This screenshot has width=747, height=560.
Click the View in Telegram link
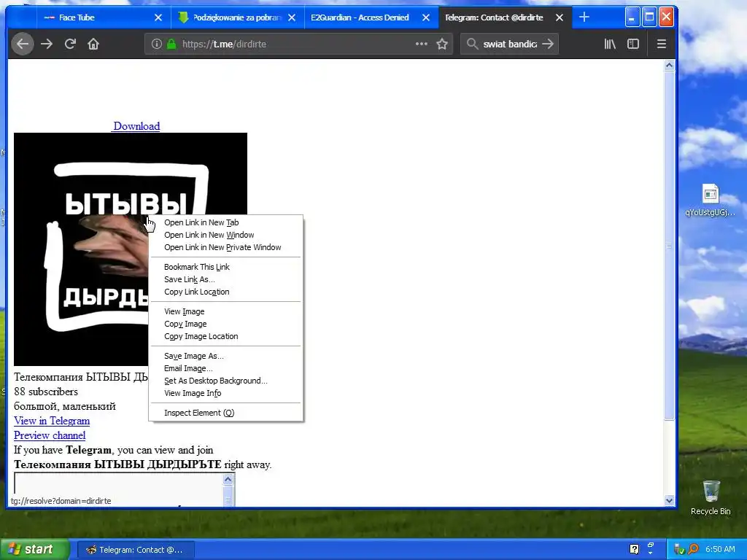tap(52, 421)
